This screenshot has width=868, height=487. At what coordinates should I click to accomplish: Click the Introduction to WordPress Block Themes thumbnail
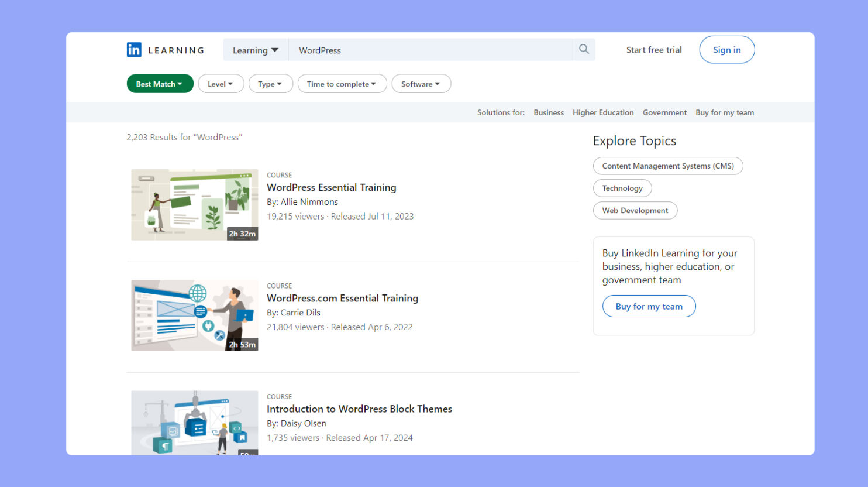point(194,423)
